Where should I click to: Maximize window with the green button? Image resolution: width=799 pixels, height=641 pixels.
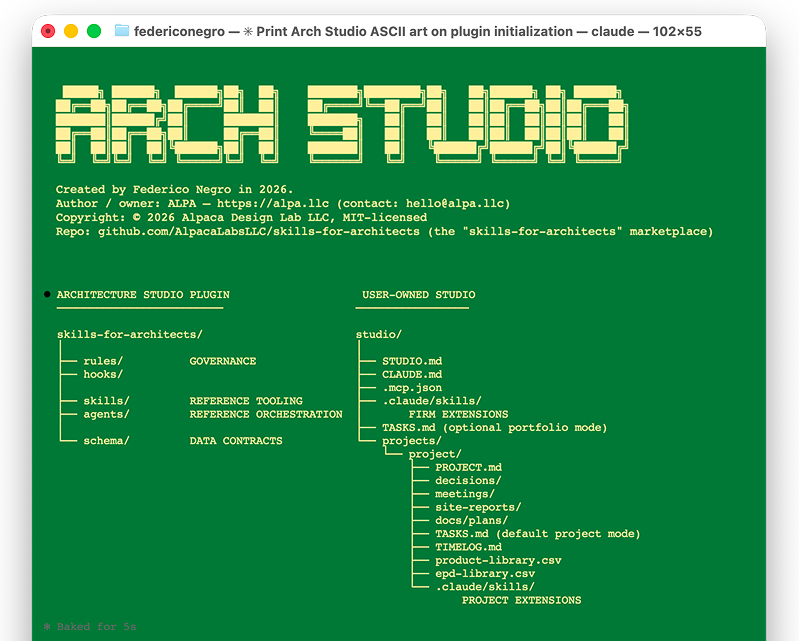(94, 31)
